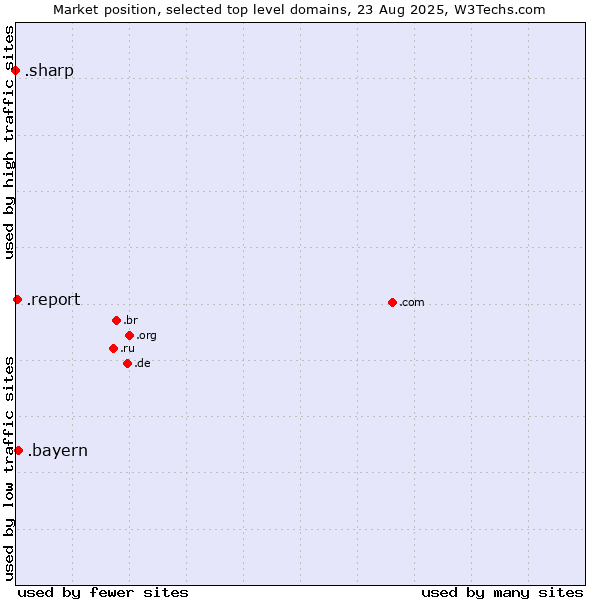Screen dimensions: 600x600
Task: Click the chart title mentioning W3Techs.com
Action: 299,10
